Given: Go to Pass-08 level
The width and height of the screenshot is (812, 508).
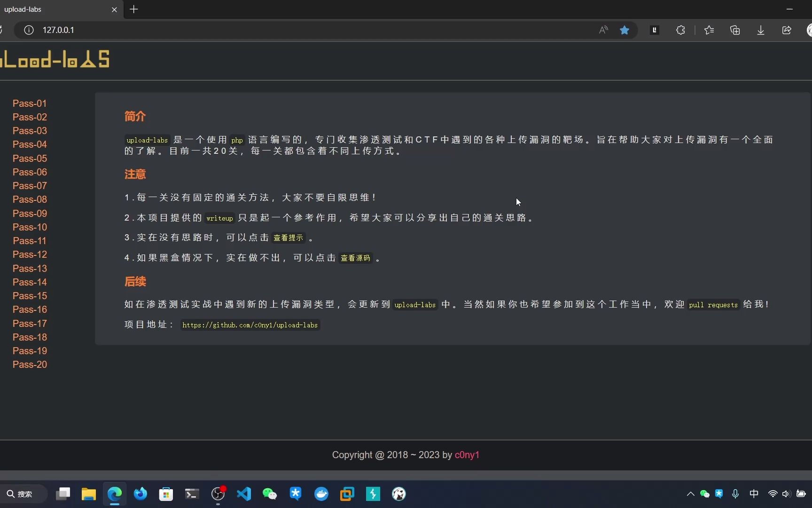Looking at the screenshot, I should click(x=30, y=199).
